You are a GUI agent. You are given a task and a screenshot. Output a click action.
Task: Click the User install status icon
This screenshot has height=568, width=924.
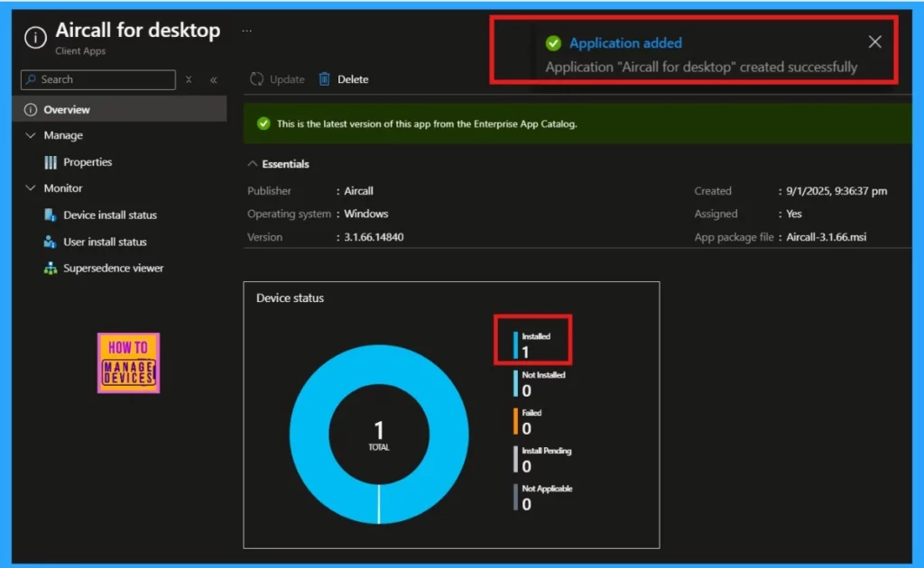51,242
